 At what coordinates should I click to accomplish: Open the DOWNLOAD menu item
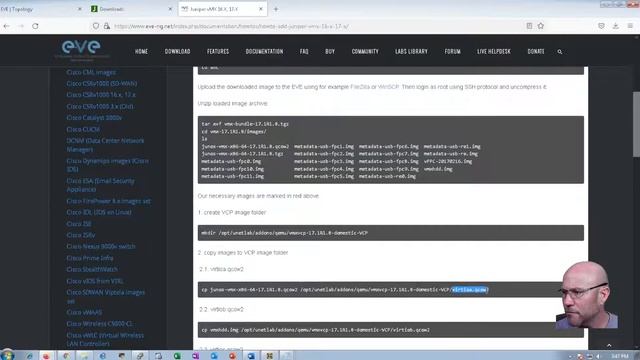178,51
